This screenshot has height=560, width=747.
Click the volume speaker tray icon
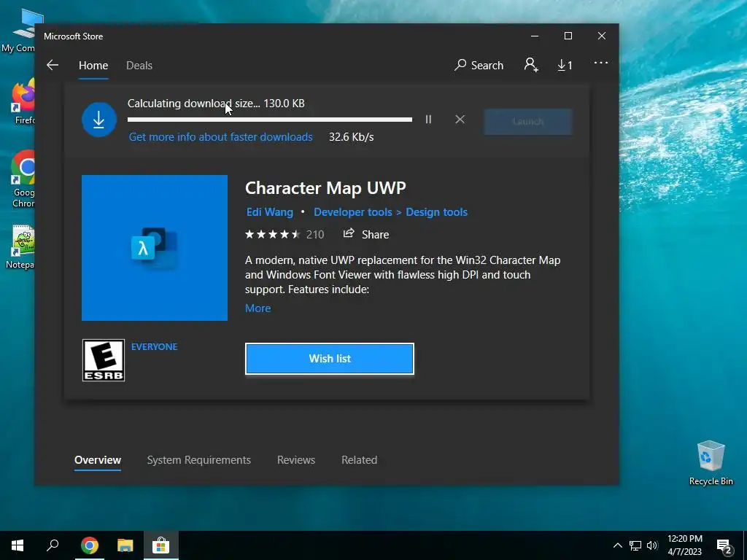[652, 545]
